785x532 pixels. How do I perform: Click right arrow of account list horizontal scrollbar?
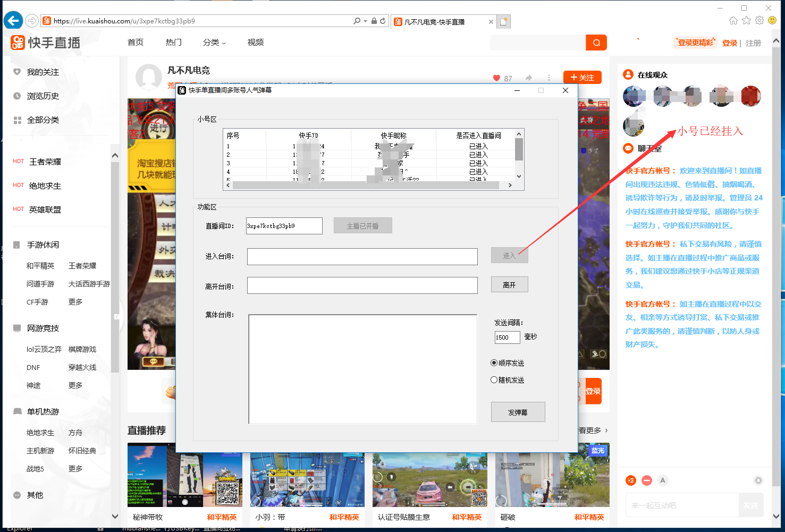510,185
